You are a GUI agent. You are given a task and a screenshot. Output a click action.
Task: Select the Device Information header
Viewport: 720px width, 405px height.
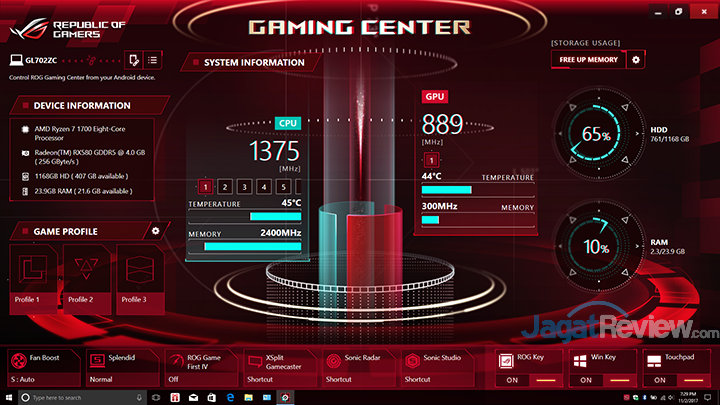click(x=90, y=106)
